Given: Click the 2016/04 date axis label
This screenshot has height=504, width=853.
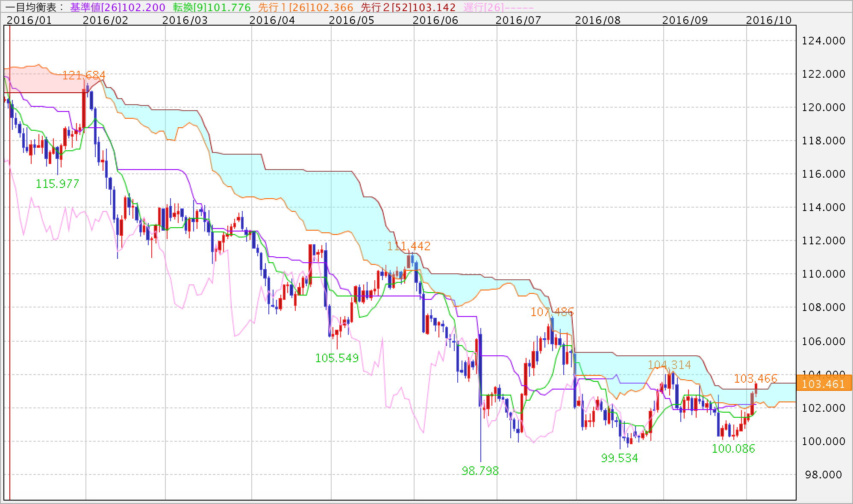Looking at the screenshot, I should click(272, 20).
